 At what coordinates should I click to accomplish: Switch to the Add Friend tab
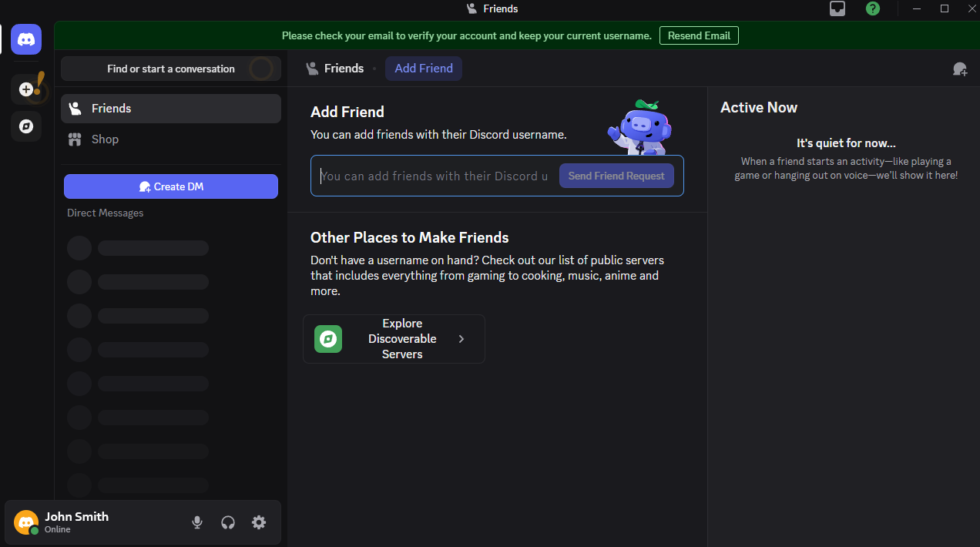(x=424, y=69)
